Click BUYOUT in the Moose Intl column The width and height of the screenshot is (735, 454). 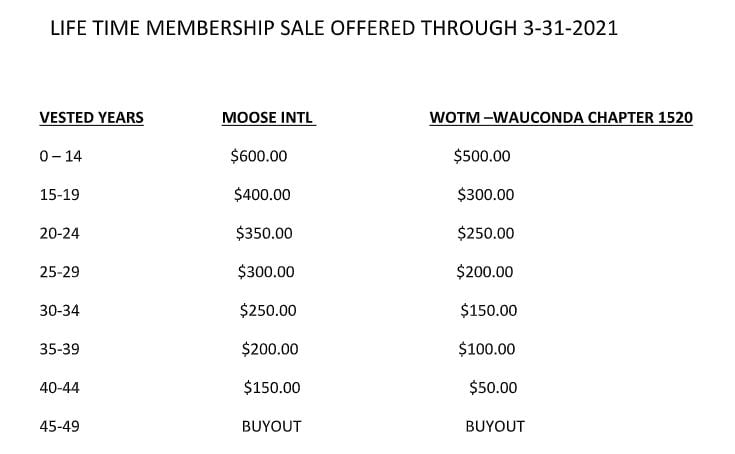271,426
